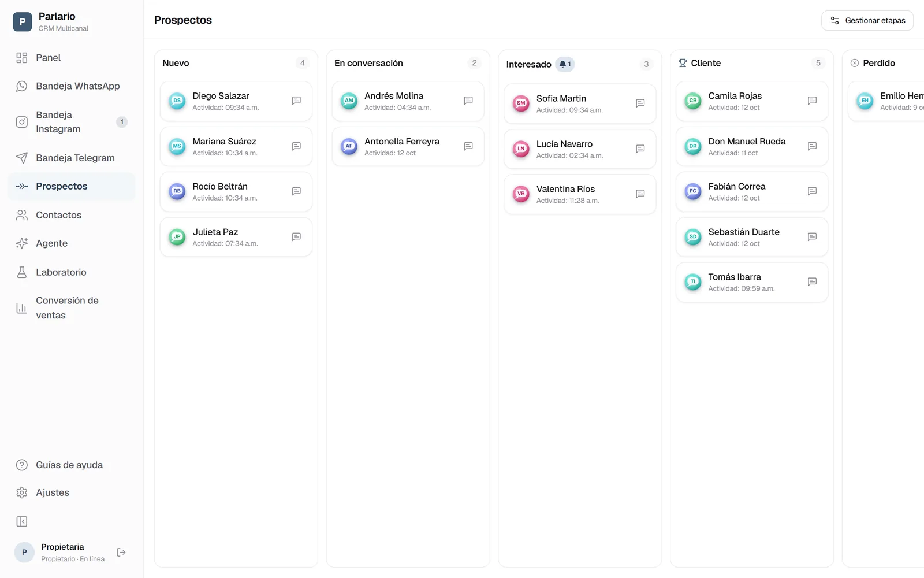Click the Parlario logo icon
This screenshot has width=924, height=578.
click(x=23, y=22)
